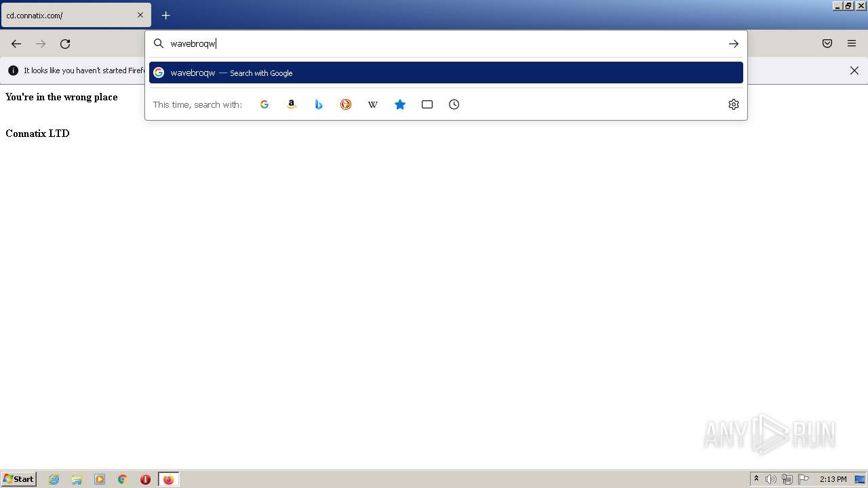868x488 pixels.
Task: Search this time with DuckDuckGo
Action: pos(346,104)
